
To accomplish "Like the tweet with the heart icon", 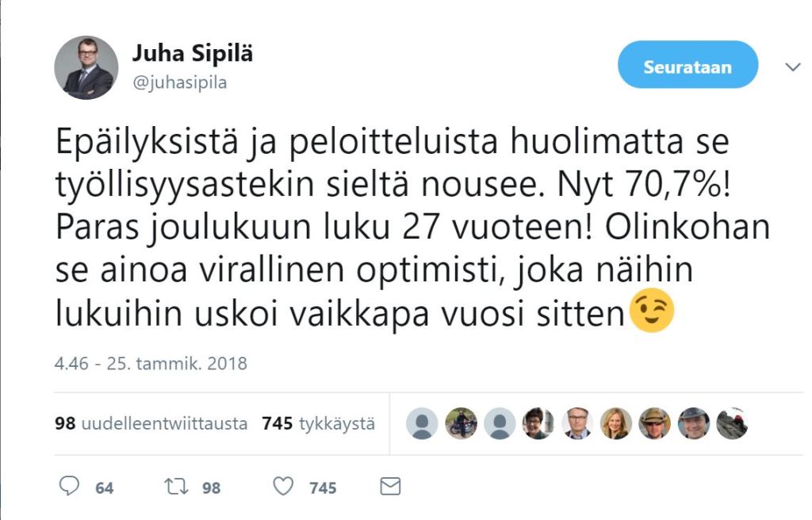I will (x=285, y=488).
